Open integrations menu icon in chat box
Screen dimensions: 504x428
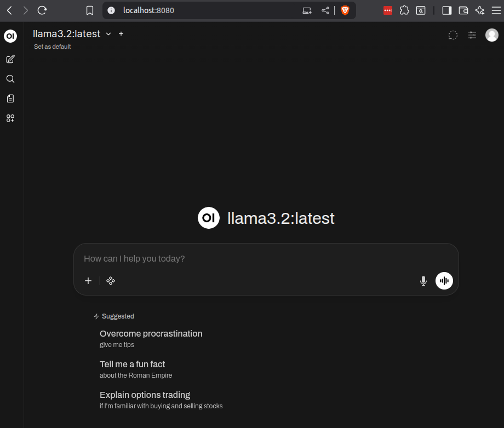click(x=111, y=281)
